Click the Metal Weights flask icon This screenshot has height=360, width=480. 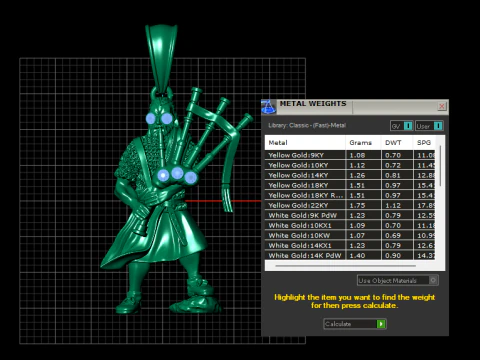(x=268, y=106)
